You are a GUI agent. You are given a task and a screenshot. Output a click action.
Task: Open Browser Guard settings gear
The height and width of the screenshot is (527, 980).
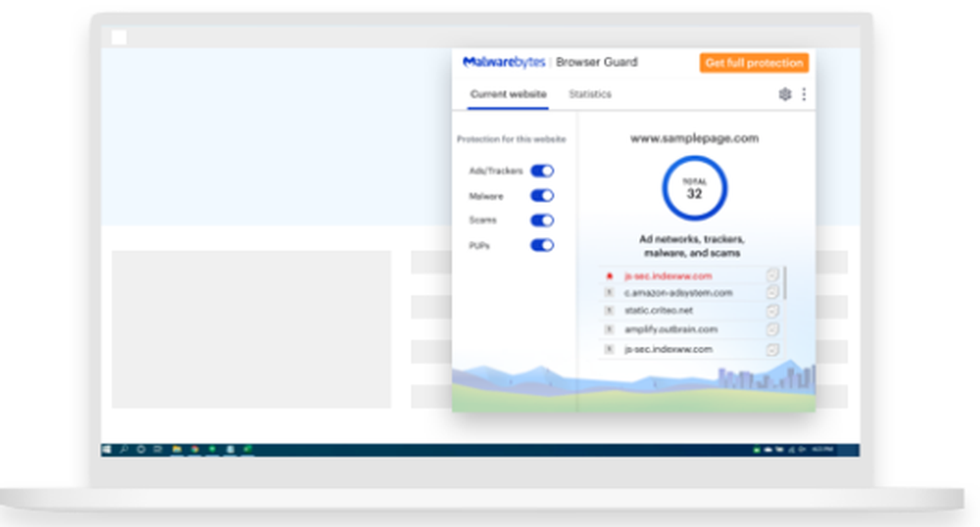pyautogui.click(x=785, y=94)
